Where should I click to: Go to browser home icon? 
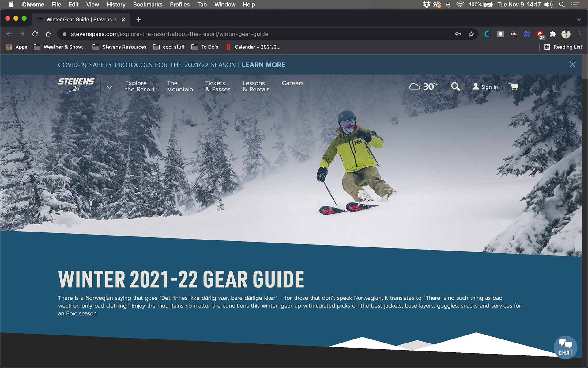(48, 34)
